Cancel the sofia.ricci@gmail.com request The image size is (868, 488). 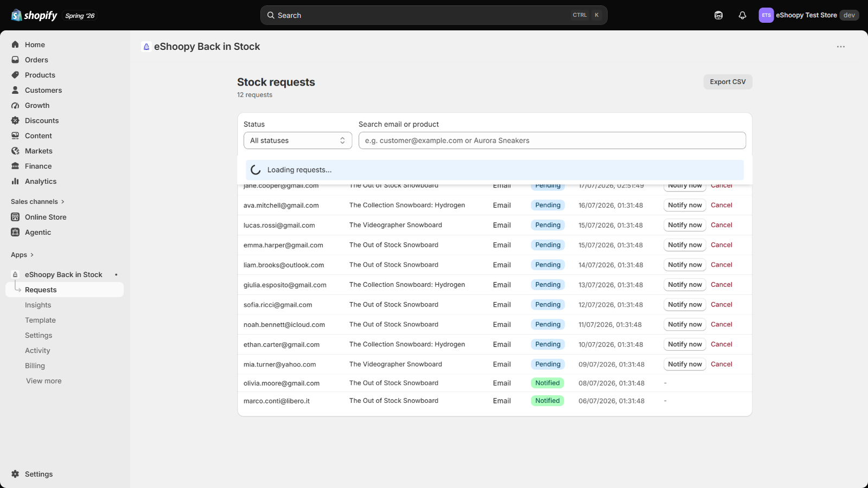coord(722,305)
